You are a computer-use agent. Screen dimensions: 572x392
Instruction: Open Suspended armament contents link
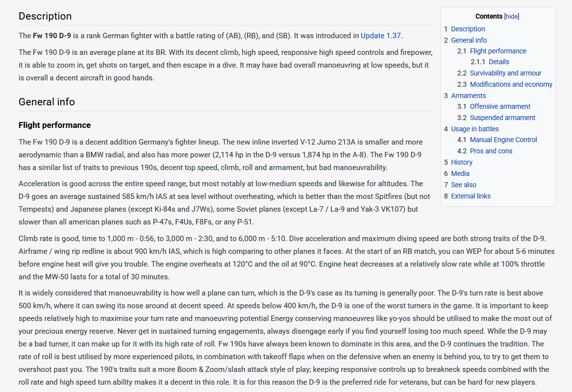(502, 118)
